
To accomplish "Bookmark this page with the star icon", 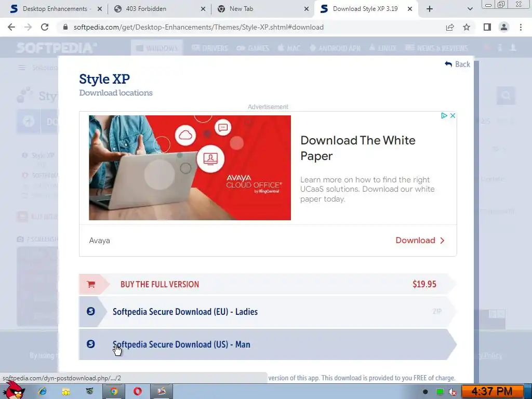I will coord(467,27).
